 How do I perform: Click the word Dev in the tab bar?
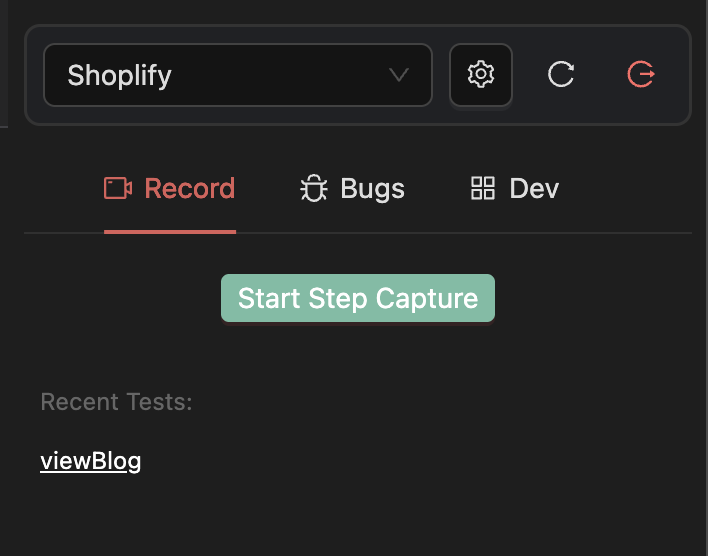click(534, 189)
